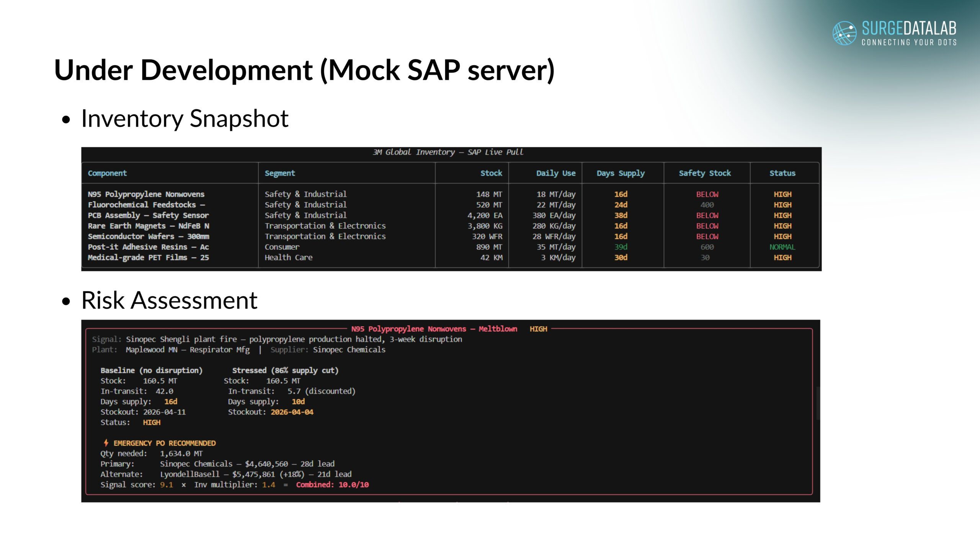Click the Sinopec Chemicals primary supplier line
The width and height of the screenshot is (980, 551).
(x=247, y=464)
